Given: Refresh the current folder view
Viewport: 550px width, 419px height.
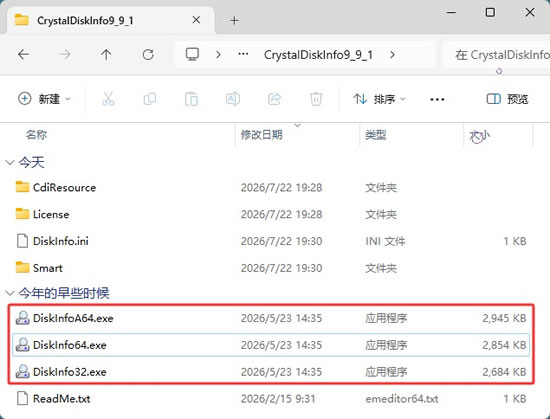Looking at the screenshot, I should [x=148, y=54].
